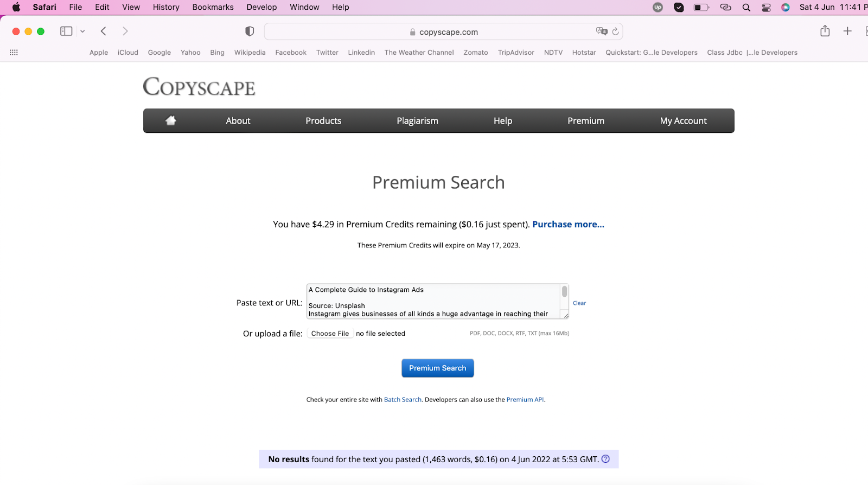
Task: Open the Edit menu
Action: (x=102, y=7)
